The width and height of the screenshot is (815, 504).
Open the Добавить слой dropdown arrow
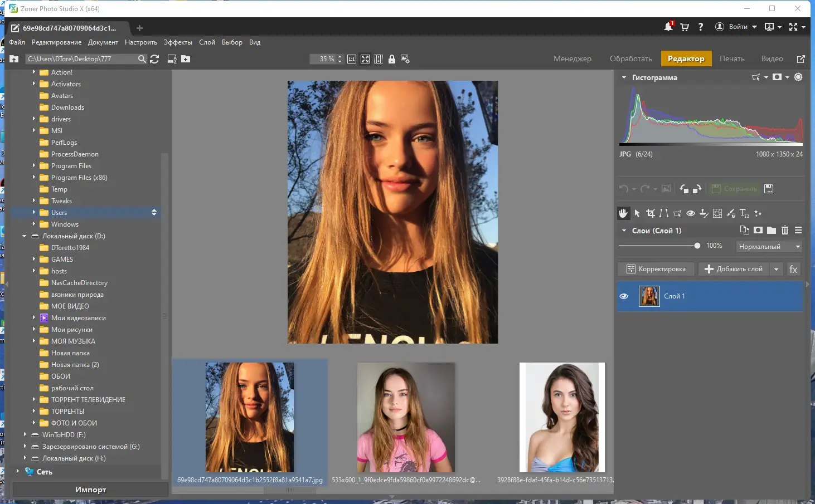776,269
